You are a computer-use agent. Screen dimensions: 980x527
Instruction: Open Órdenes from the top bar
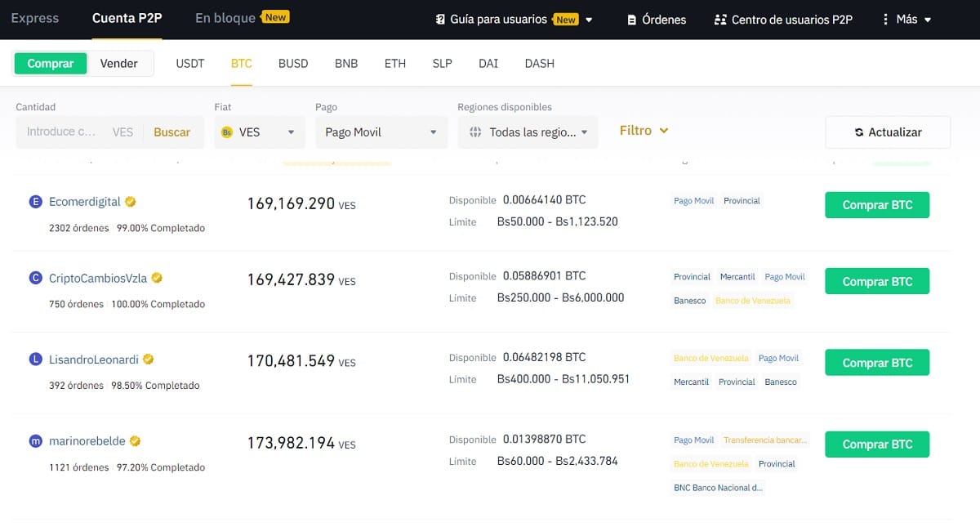coord(657,20)
